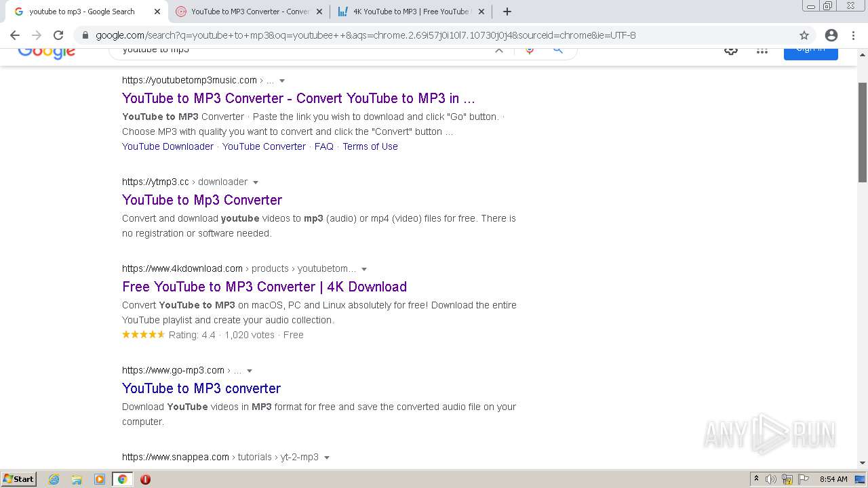
Task: View site security lock info
Action: pyautogui.click(x=85, y=35)
